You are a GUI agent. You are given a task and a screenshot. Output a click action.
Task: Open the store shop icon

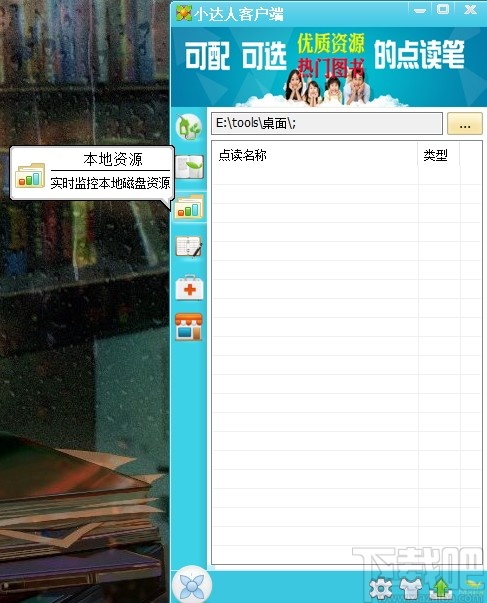tap(189, 327)
